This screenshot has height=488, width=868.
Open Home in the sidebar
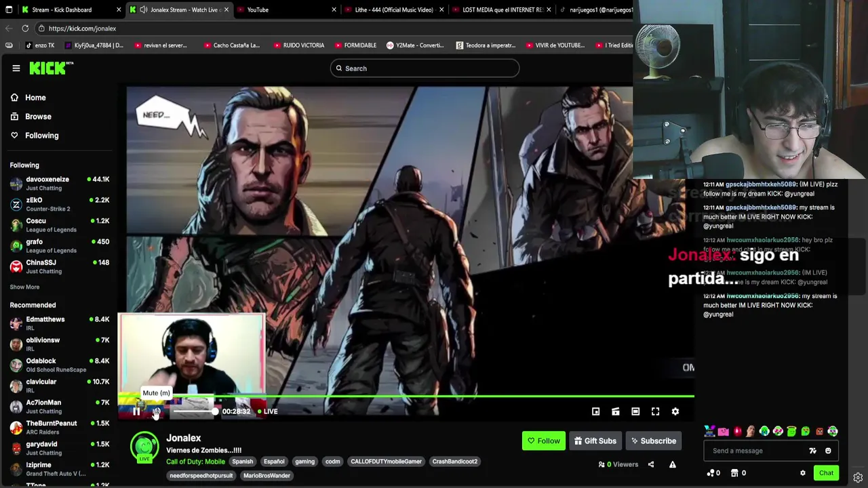[x=28, y=98]
